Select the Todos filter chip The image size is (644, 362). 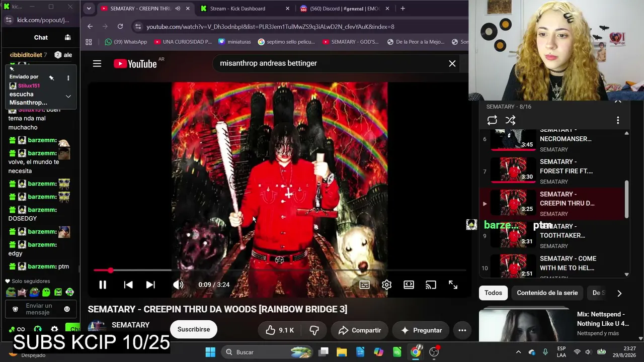pos(493,293)
